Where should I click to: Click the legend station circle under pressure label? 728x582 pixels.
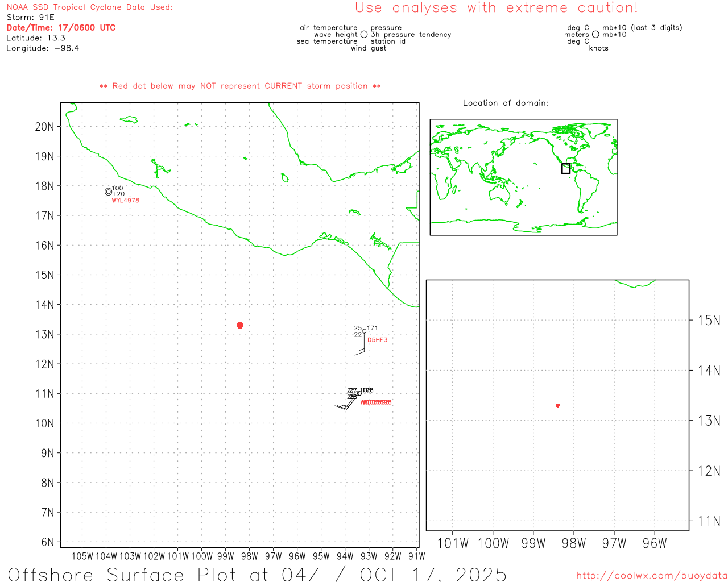[364, 35]
